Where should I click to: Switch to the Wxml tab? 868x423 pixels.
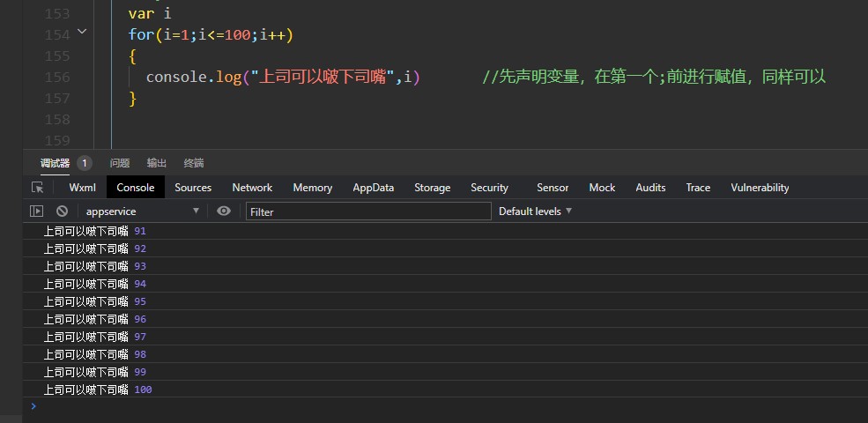click(x=83, y=187)
